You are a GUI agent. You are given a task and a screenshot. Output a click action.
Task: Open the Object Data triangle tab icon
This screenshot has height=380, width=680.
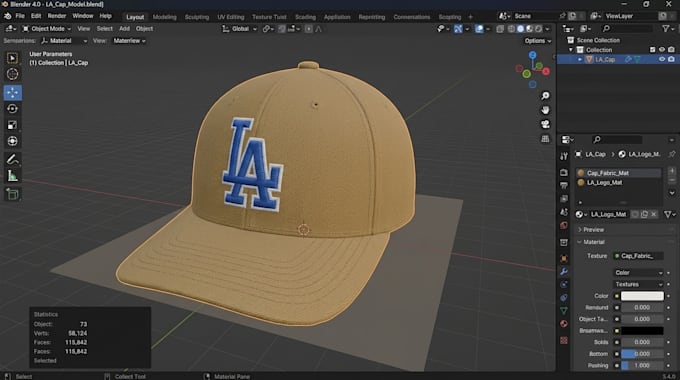(x=564, y=311)
